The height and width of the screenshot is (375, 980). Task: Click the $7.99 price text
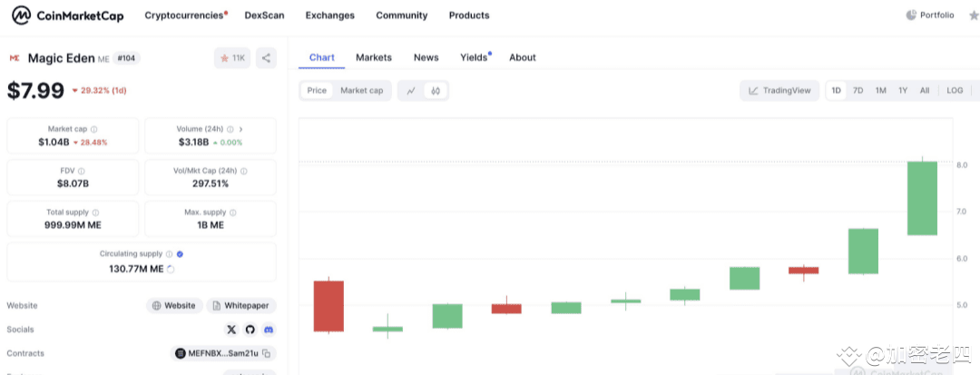pos(35,91)
